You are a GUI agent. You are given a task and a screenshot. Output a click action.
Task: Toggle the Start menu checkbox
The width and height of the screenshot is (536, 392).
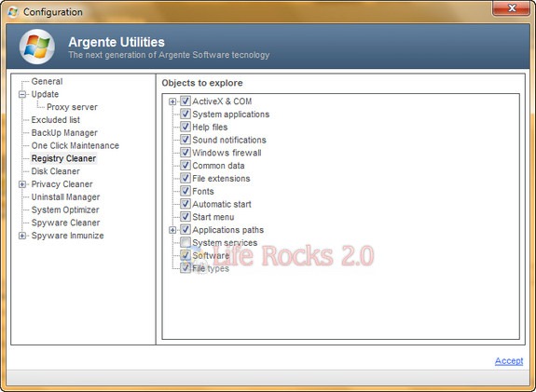(186, 217)
